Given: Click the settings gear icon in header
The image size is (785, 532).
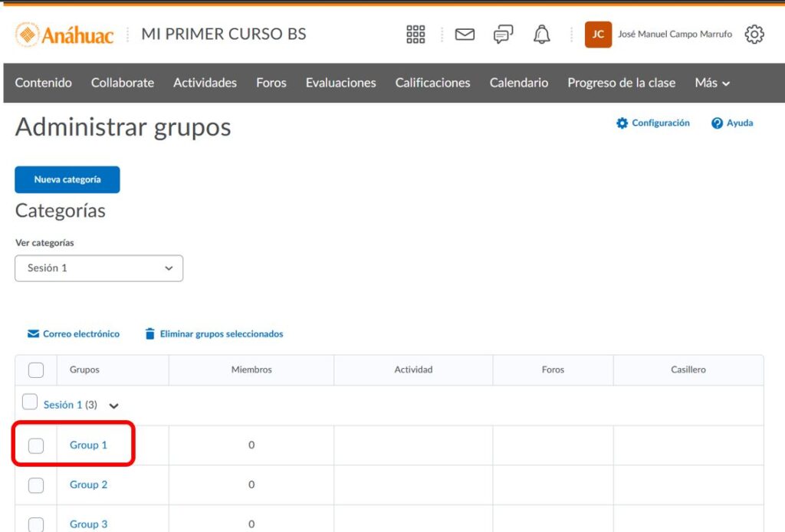Looking at the screenshot, I should coord(754,34).
